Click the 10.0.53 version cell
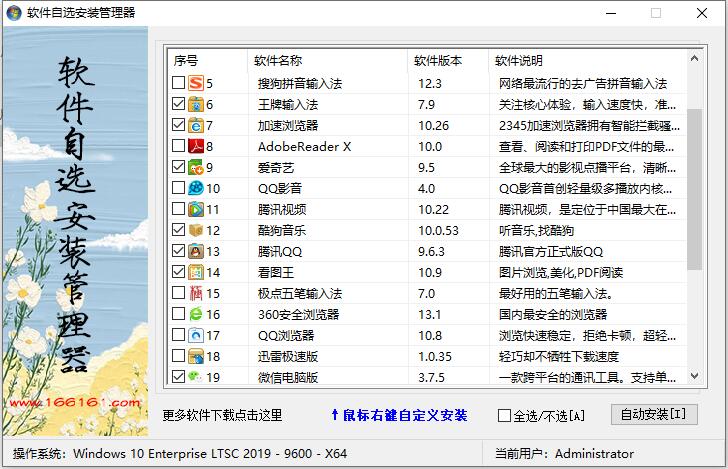This screenshot has height=469, width=728. tap(438, 230)
